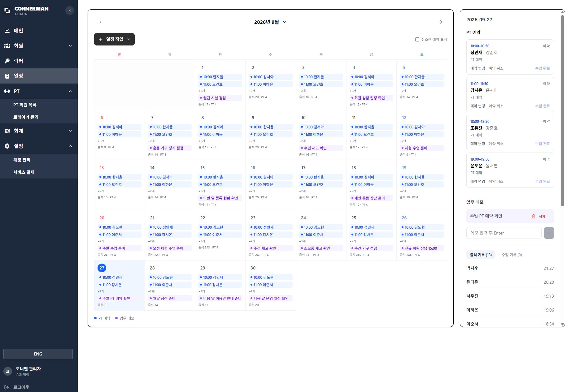Click 월간 시설 점검 memo on day 1

pos(220,98)
